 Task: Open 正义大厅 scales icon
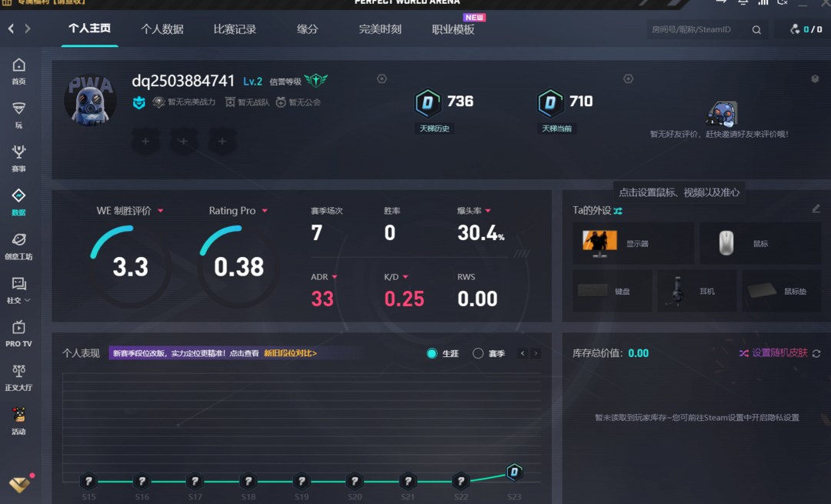18,377
